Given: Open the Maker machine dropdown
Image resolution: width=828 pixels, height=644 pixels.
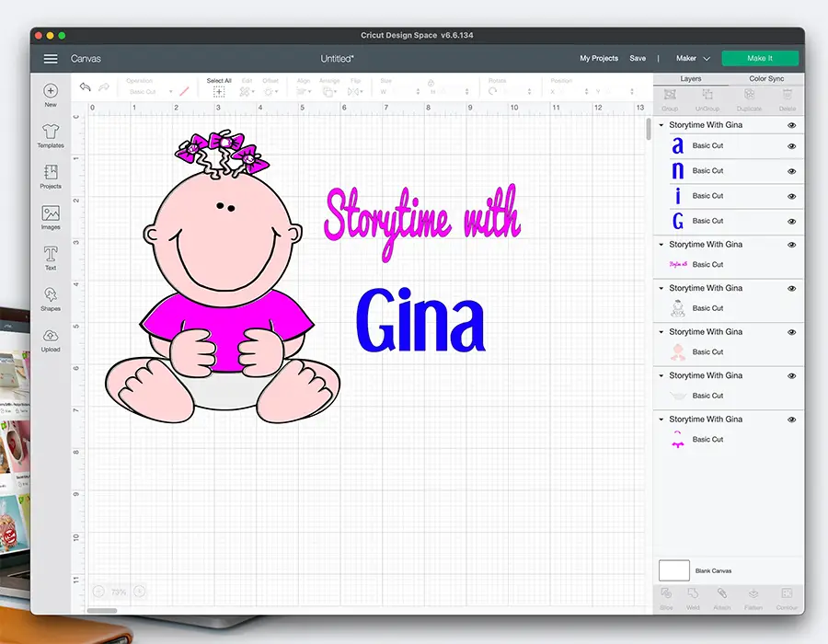Looking at the screenshot, I should point(693,59).
